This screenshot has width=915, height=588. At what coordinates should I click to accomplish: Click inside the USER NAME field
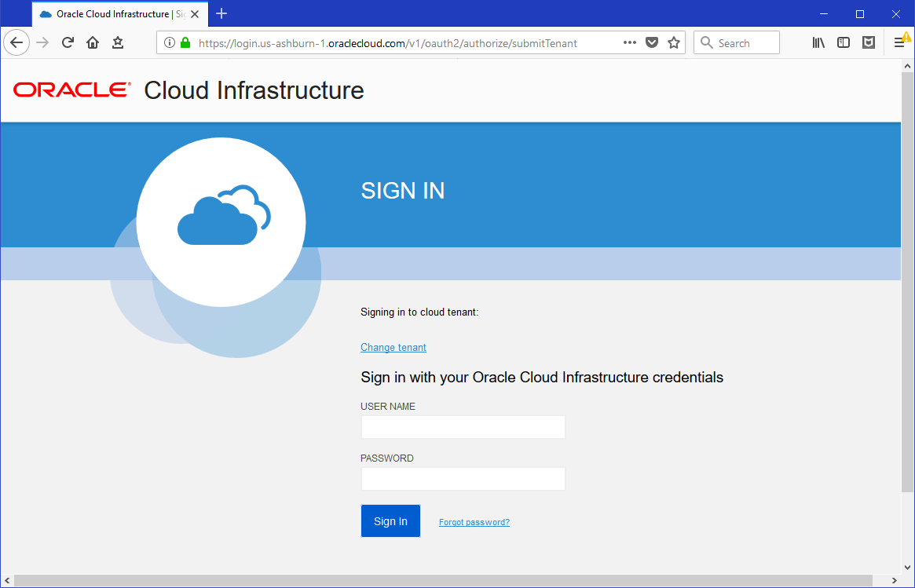point(462,427)
